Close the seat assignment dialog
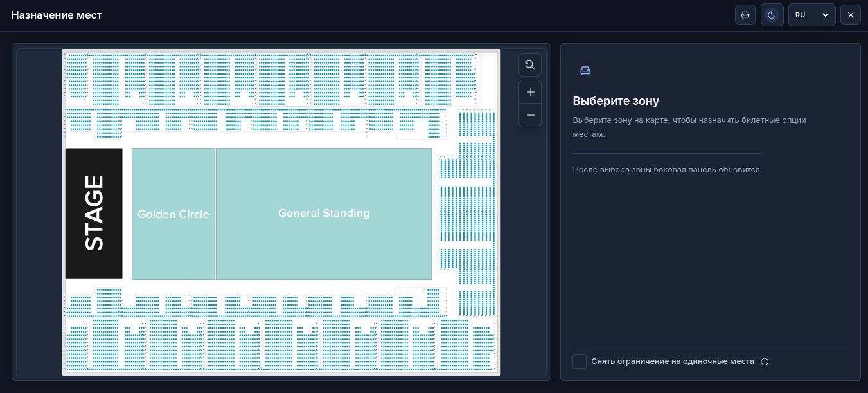 click(851, 15)
